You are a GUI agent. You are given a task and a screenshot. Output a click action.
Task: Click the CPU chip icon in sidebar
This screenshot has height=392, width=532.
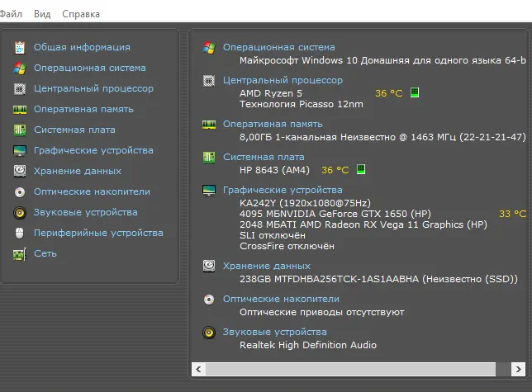point(20,89)
